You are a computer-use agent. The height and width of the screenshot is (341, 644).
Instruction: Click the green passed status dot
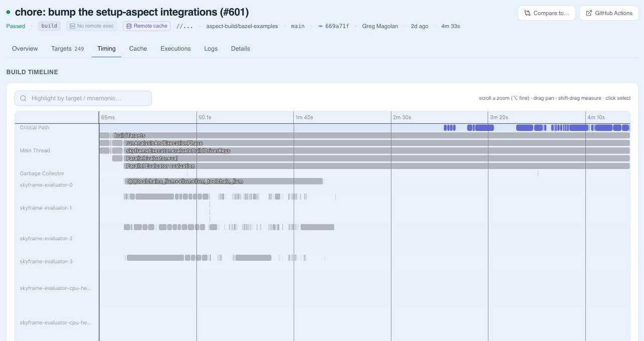pos(8,12)
